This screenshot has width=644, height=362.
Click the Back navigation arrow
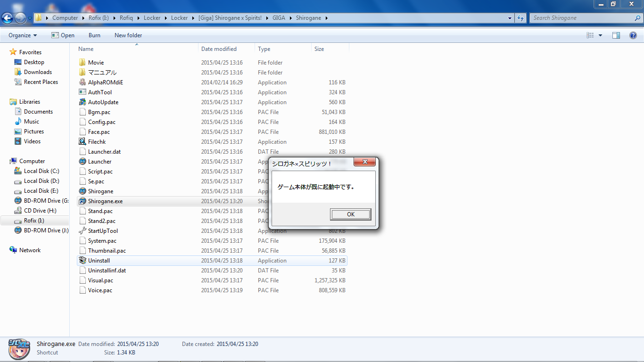8,18
